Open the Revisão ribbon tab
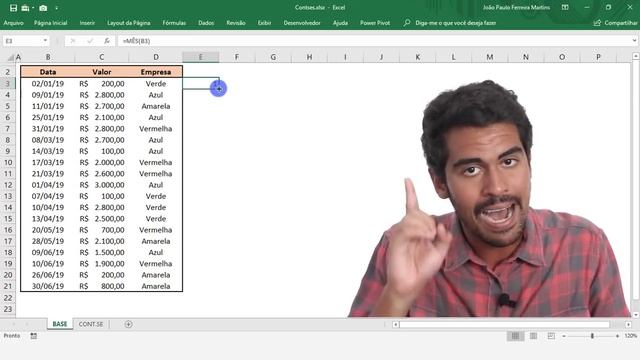Image resolution: width=640 pixels, height=360 pixels. click(236, 23)
